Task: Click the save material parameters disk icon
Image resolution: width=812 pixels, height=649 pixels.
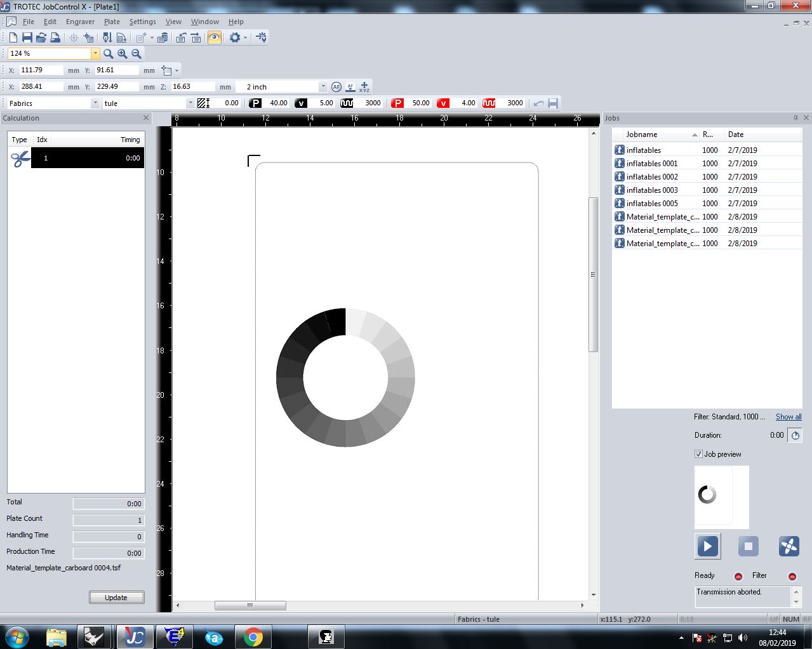Action: pyautogui.click(x=553, y=103)
